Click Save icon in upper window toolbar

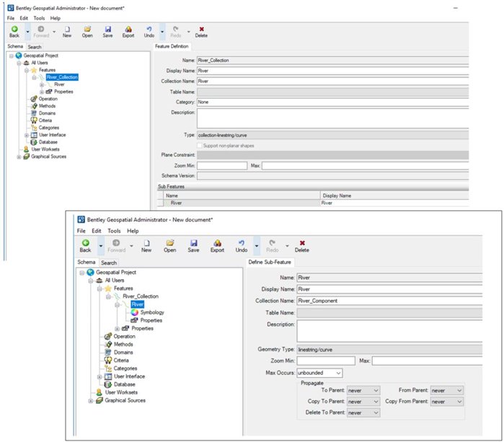107,30
